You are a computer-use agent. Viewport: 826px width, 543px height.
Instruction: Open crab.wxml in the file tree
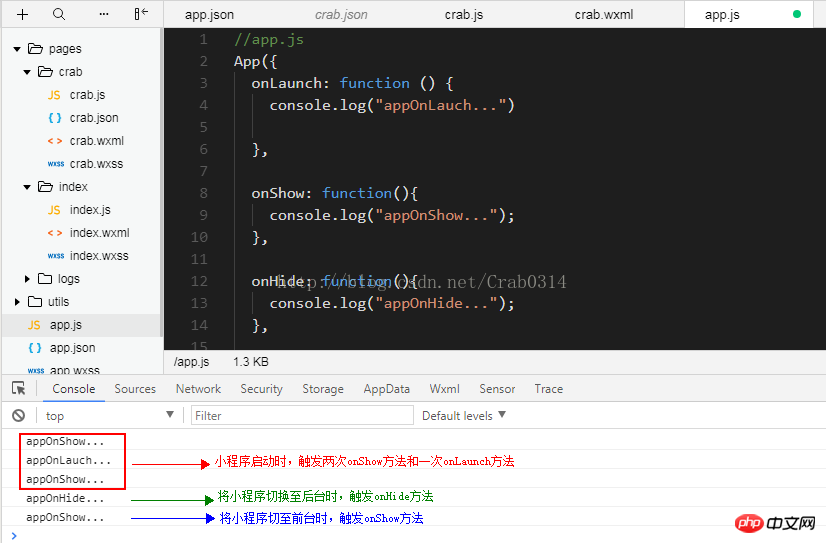point(97,141)
